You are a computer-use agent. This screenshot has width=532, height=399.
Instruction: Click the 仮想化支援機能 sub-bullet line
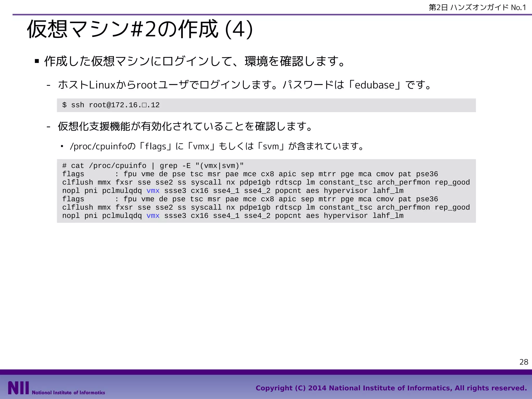[185, 127]
